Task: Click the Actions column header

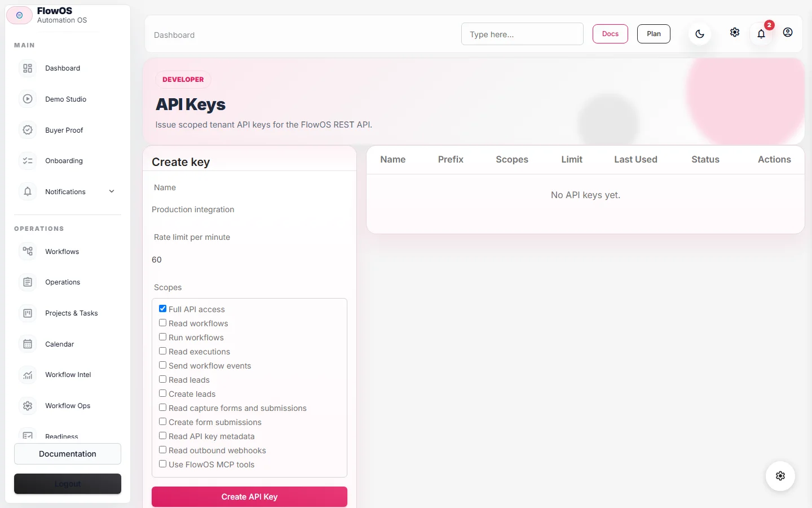Action: pos(774,159)
